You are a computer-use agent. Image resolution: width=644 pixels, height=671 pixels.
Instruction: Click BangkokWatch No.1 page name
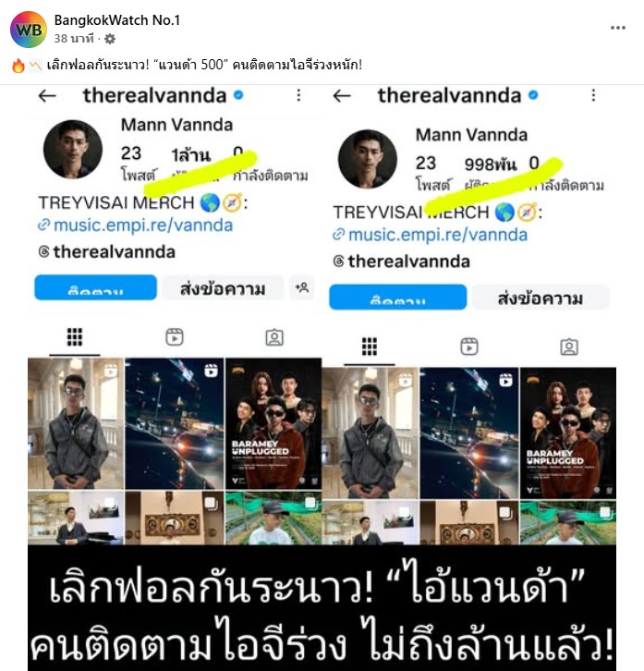[x=116, y=20]
